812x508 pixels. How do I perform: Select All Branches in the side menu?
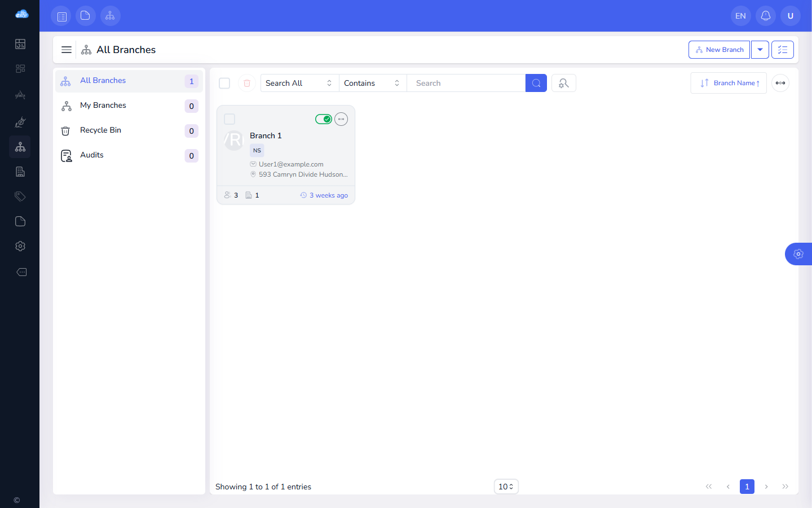coord(129,81)
